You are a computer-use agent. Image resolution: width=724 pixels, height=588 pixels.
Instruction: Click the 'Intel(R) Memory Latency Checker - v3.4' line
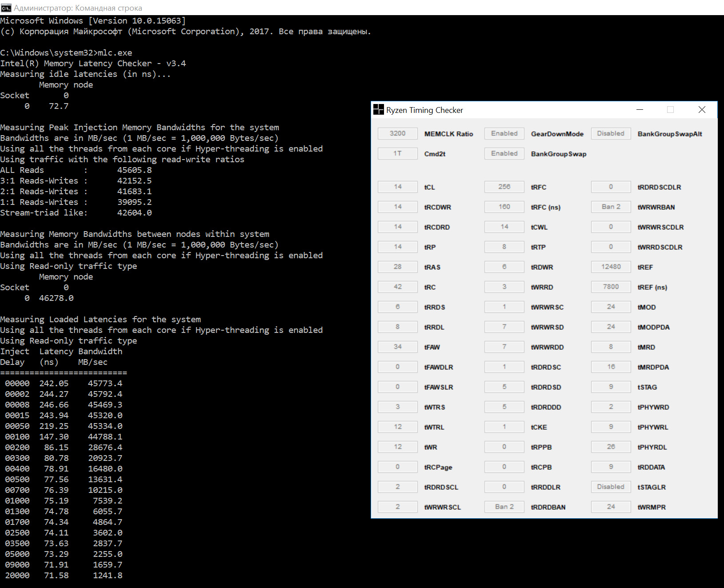pos(93,64)
